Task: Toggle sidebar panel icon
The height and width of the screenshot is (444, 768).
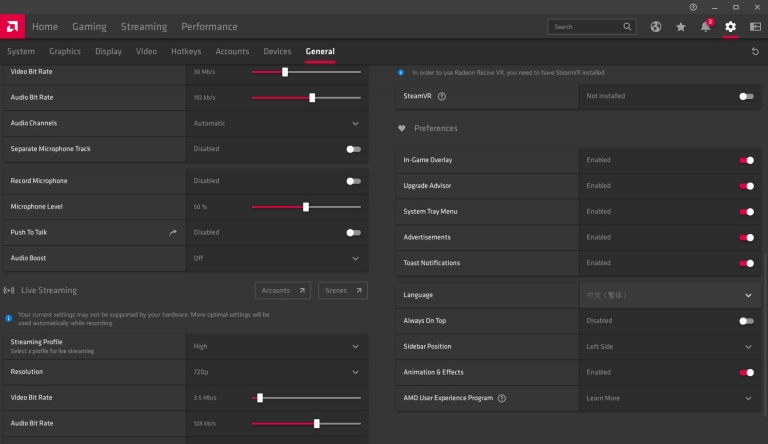Action: pyautogui.click(x=755, y=27)
